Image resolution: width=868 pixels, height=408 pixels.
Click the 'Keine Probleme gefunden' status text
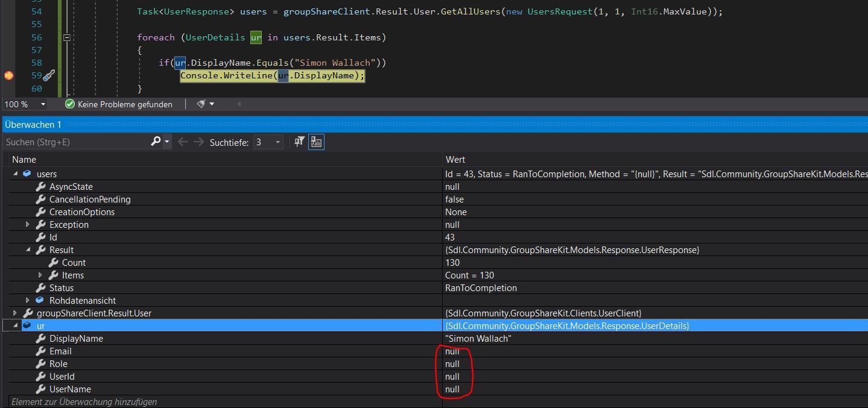click(125, 104)
